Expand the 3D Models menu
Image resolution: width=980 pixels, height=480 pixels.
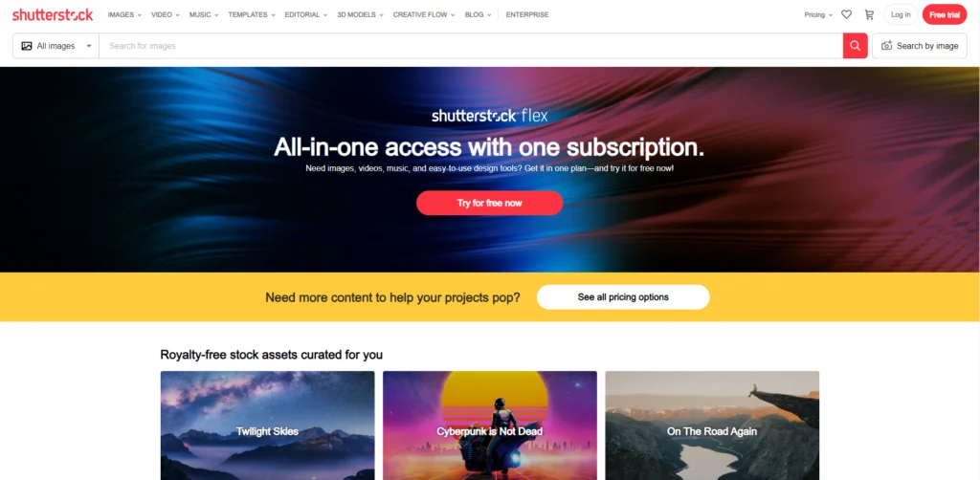click(360, 15)
